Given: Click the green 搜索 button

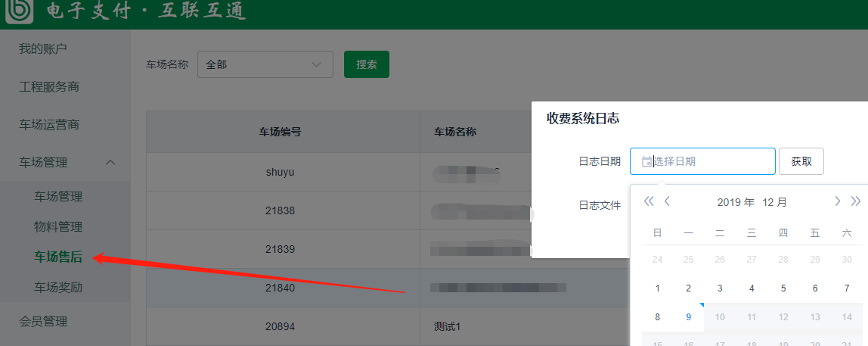Looking at the screenshot, I should click(x=367, y=64).
